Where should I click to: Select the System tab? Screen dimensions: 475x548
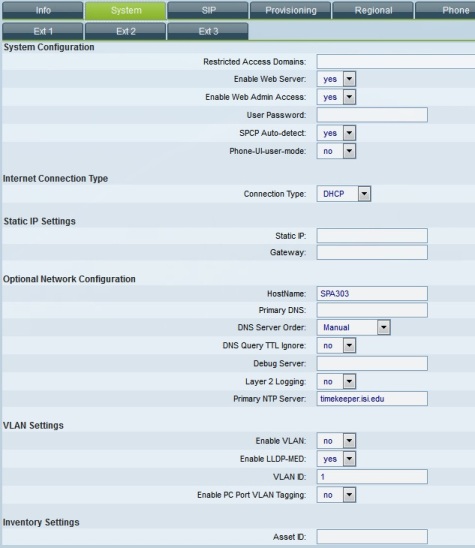click(x=125, y=10)
